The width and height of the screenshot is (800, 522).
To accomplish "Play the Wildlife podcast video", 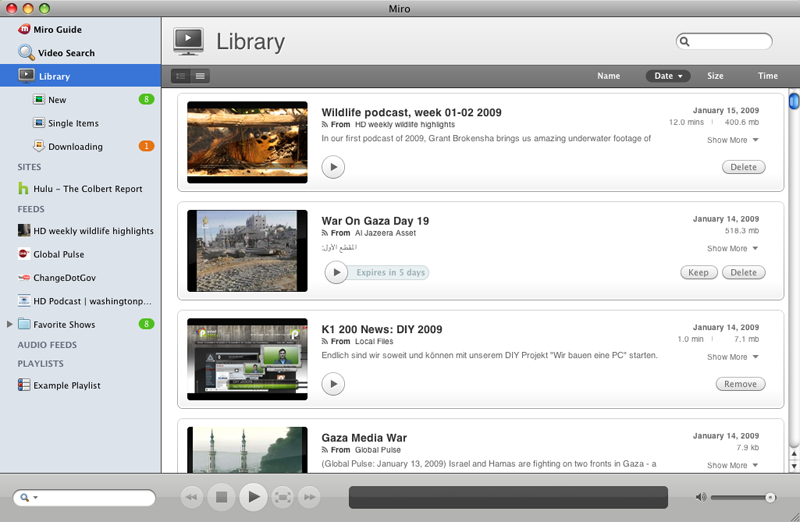I will click(333, 167).
